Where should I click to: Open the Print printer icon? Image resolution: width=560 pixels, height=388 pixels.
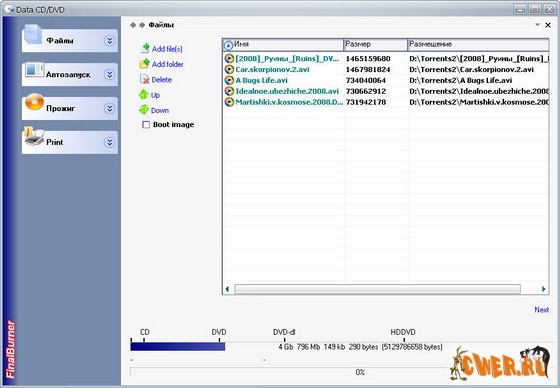pos(34,136)
